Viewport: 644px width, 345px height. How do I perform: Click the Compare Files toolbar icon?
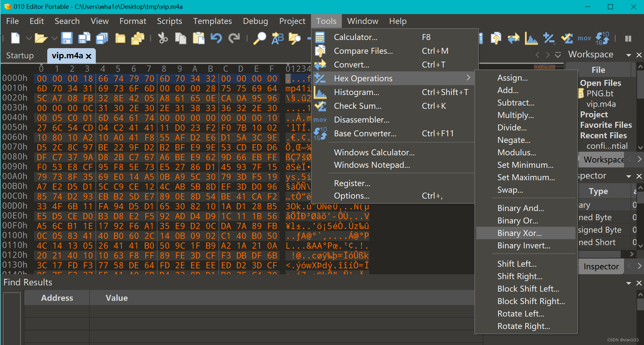(496, 38)
